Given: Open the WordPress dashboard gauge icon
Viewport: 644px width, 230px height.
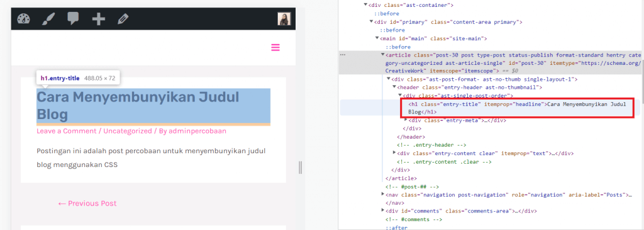Looking at the screenshot, I should (24, 19).
